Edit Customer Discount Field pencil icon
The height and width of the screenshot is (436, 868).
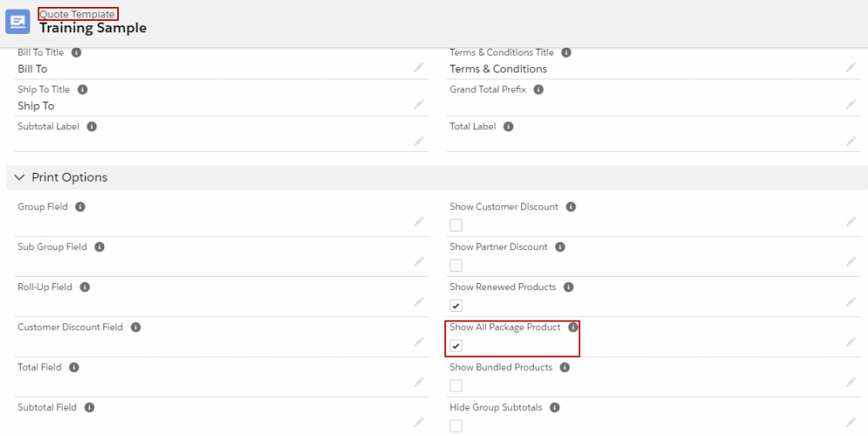coord(419,342)
